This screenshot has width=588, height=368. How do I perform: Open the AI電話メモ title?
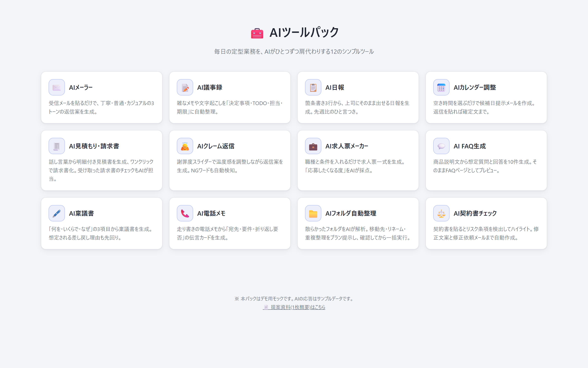[x=211, y=213]
